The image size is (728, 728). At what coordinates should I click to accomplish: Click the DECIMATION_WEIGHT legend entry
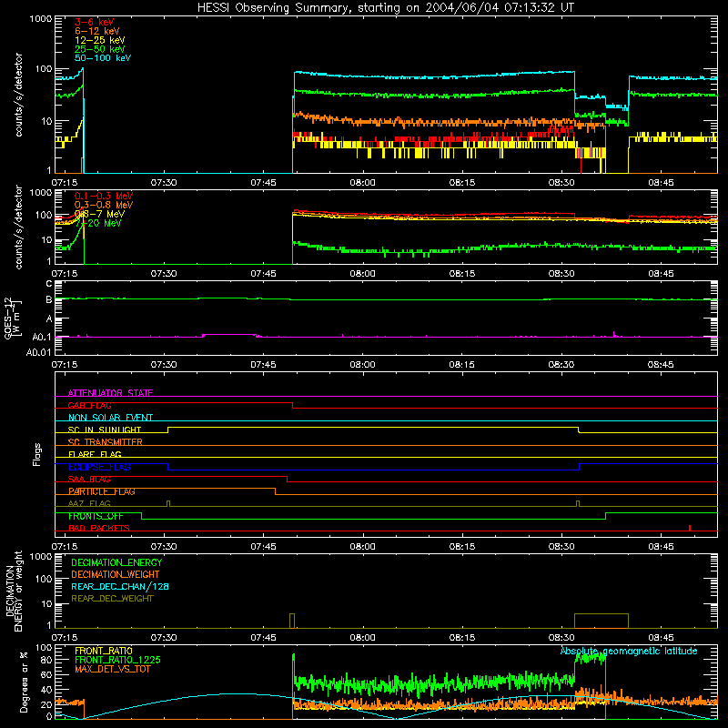[x=116, y=574]
